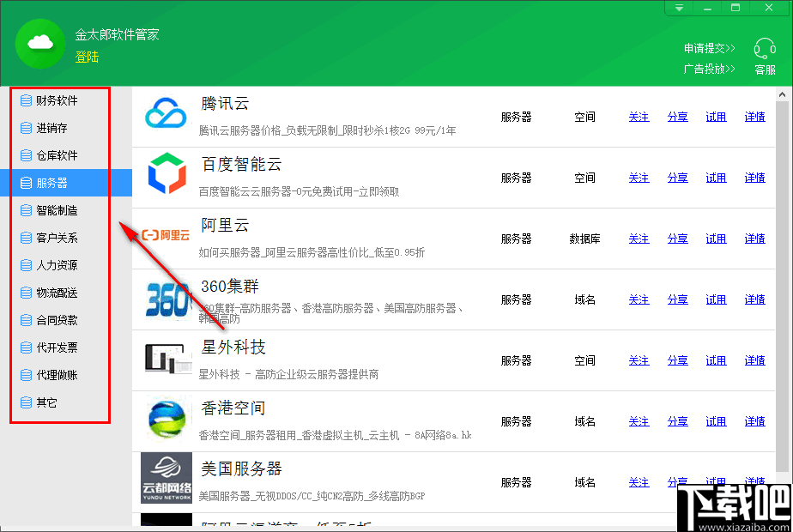
Task: Click 详情 link for 香港空间
Action: pos(754,421)
